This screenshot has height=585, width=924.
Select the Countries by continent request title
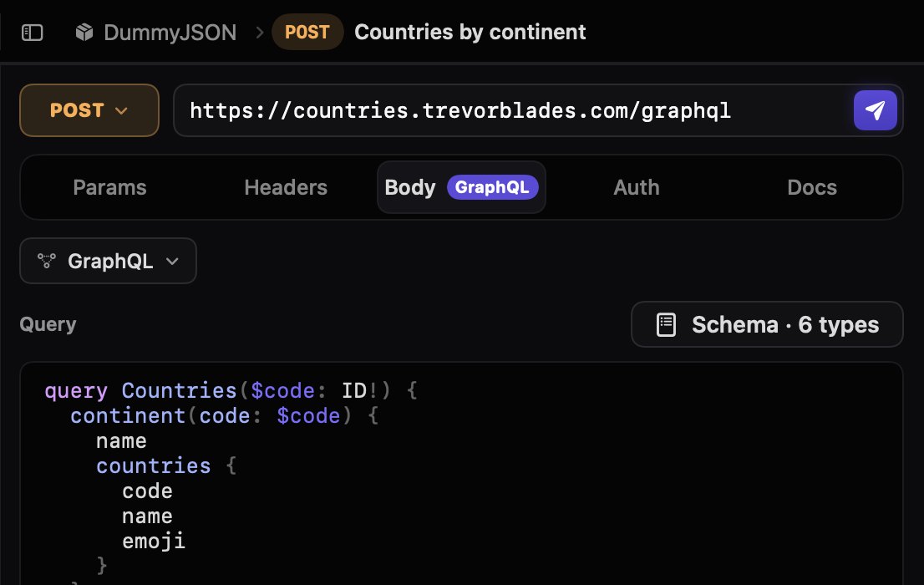[x=470, y=32]
